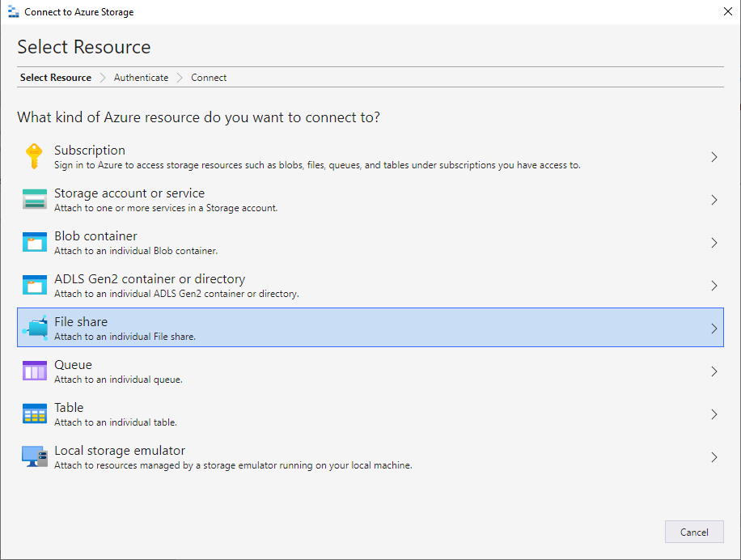Pick the Queue title
The image size is (741, 560).
point(74,365)
